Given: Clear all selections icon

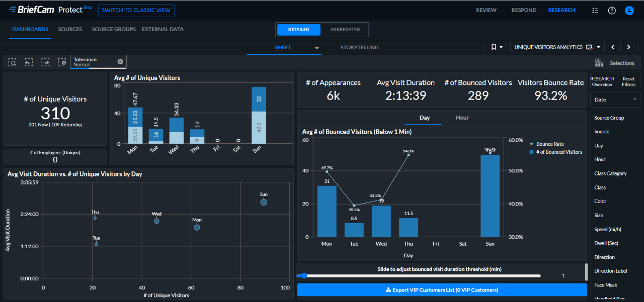Looking at the screenshot, I should (x=62, y=62).
